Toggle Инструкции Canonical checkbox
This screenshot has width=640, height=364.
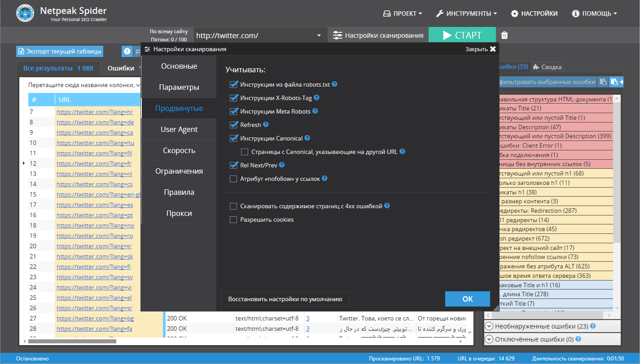(x=233, y=138)
